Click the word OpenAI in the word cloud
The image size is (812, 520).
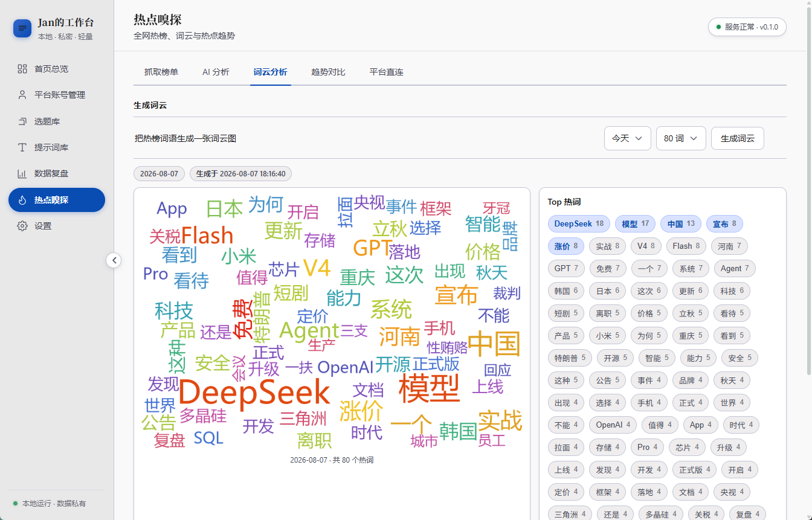[346, 367]
